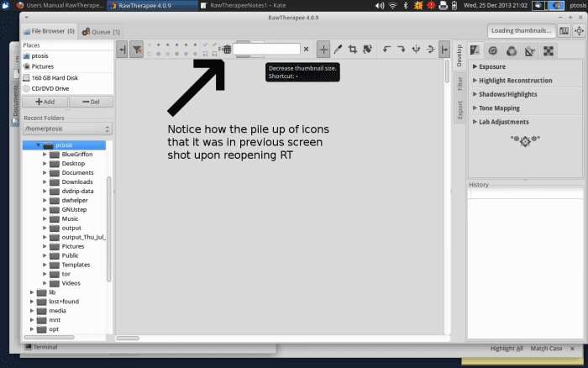Screen dimensions: 588x368
Task: Clear the Find field with X button
Action: tap(306, 49)
